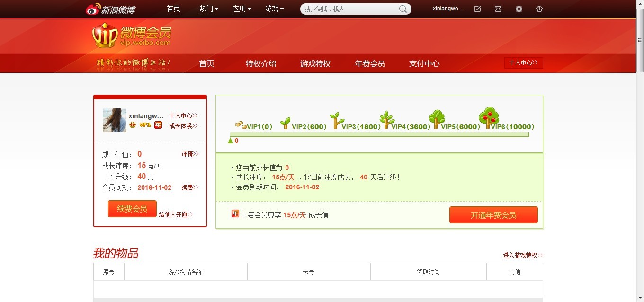Click the VIP4(3600) level label
This screenshot has width=644, height=302.
411,127
